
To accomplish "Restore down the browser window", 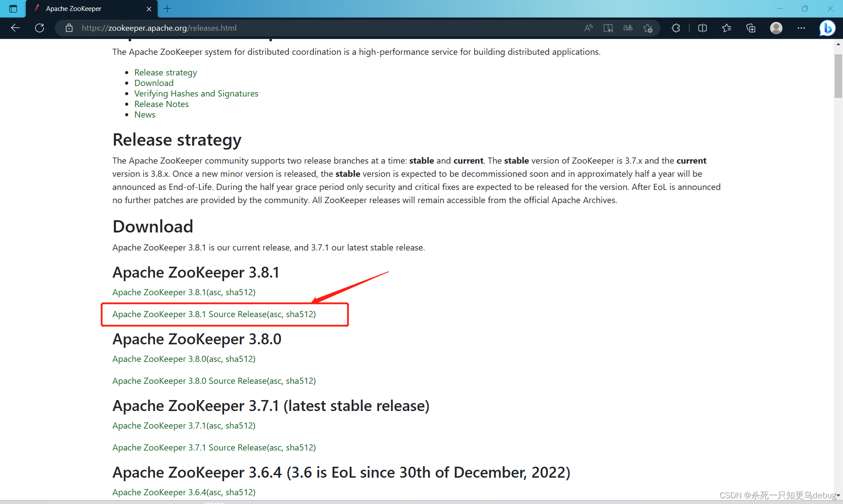I will click(805, 9).
